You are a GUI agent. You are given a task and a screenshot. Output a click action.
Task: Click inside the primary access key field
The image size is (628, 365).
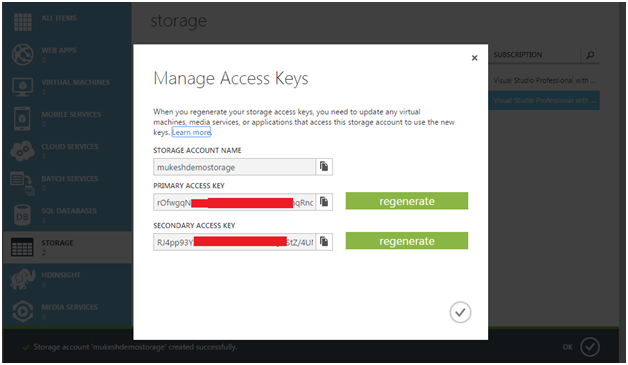(234, 202)
